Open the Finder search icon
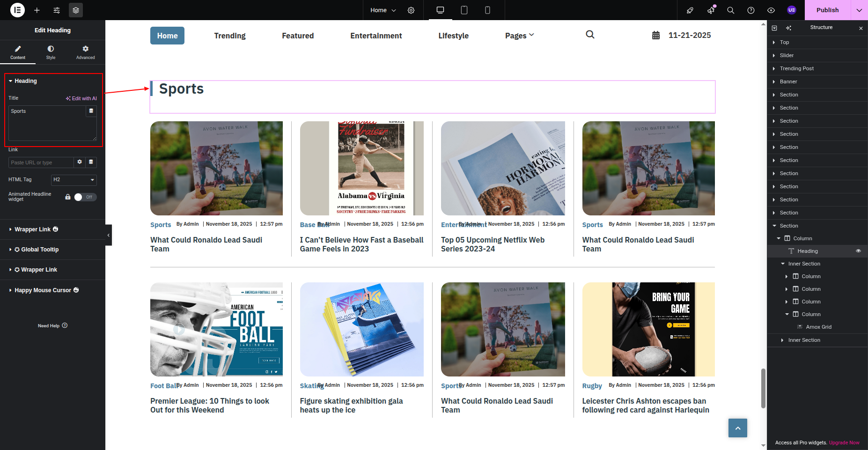868x450 pixels. pyautogui.click(x=730, y=10)
